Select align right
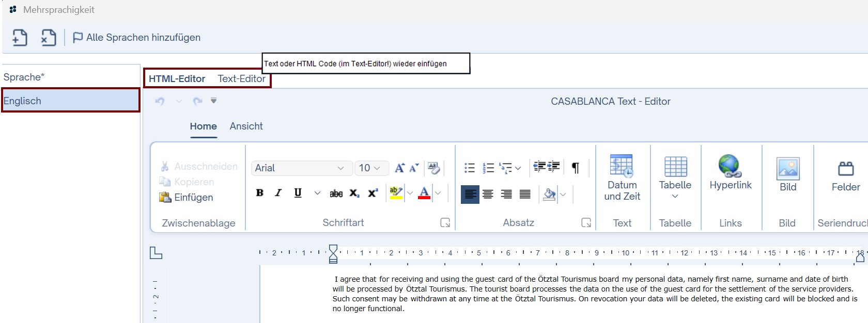The image size is (868, 323). pos(506,194)
